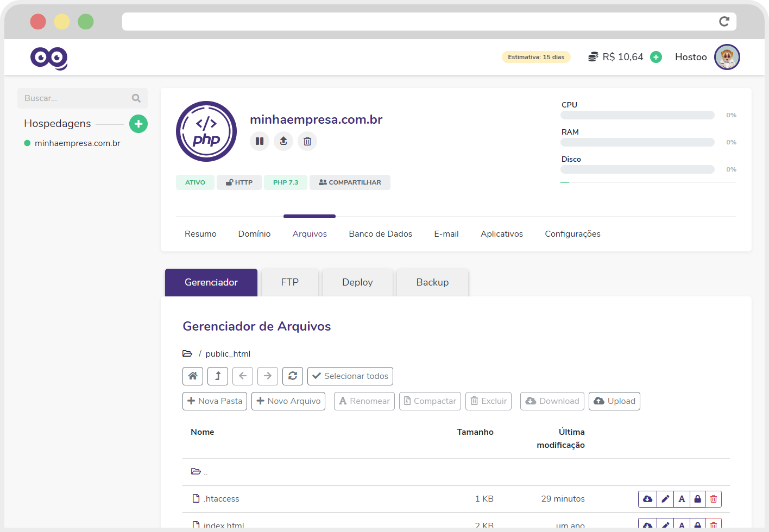The image size is (769, 532).
Task: Click the ATIVO status badge
Action: coord(195,182)
